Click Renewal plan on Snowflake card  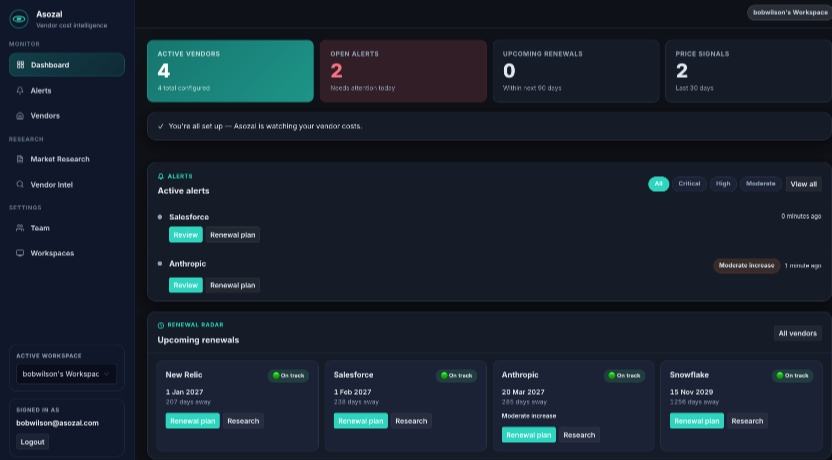coord(697,421)
